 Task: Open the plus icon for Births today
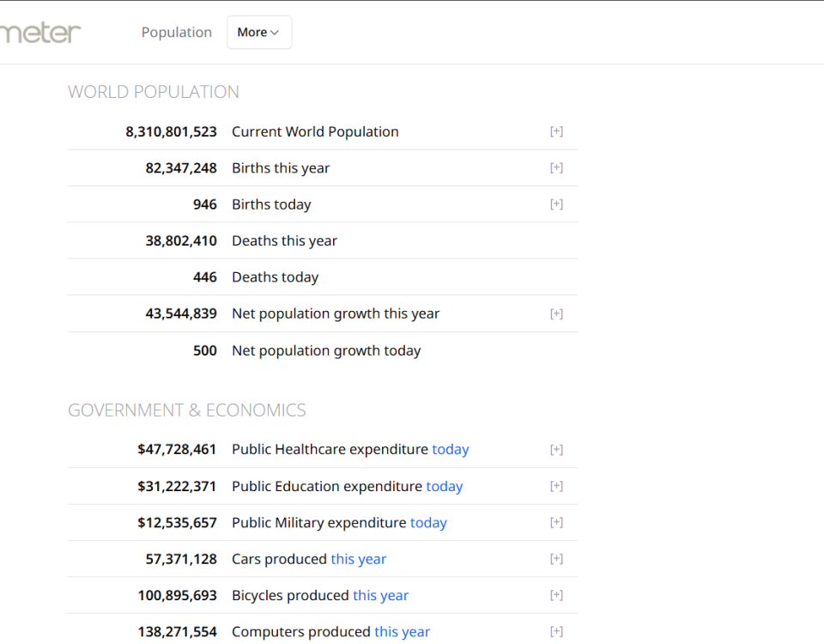click(556, 204)
